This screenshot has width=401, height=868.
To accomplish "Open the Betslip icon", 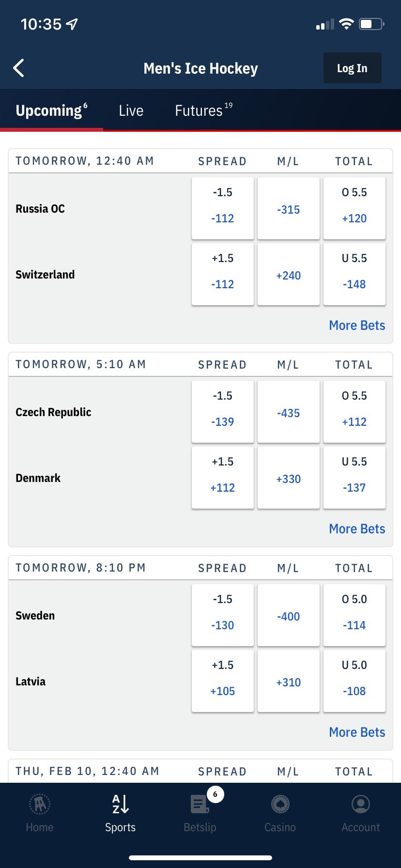I will click(x=200, y=805).
